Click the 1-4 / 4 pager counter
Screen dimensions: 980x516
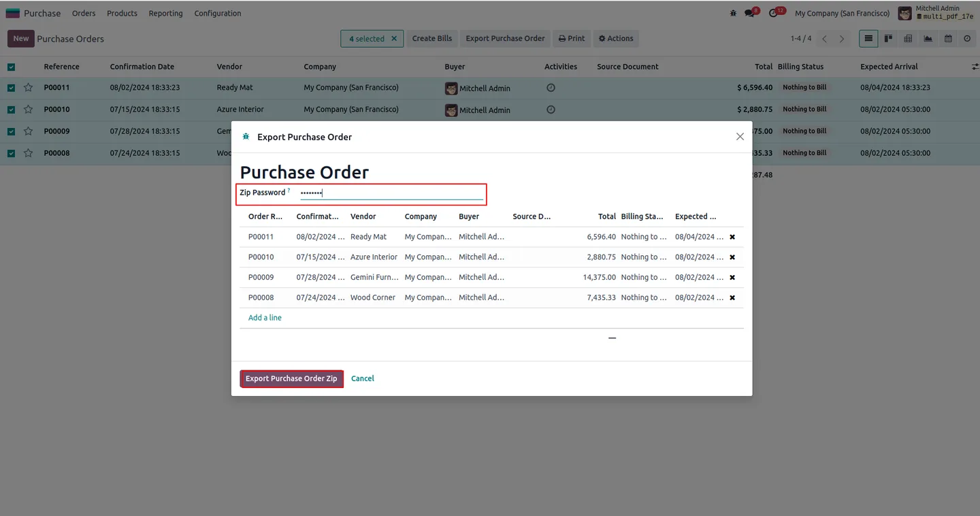tap(801, 39)
